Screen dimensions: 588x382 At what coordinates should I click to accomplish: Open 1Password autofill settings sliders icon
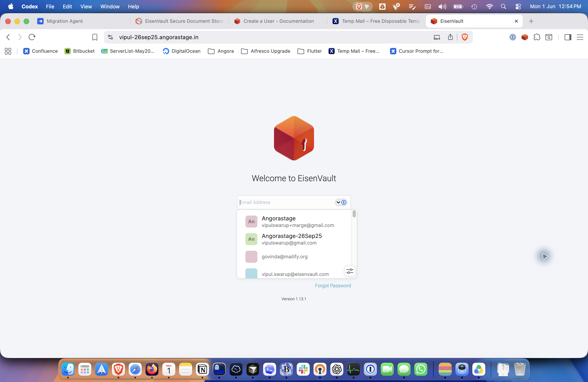[350, 271]
